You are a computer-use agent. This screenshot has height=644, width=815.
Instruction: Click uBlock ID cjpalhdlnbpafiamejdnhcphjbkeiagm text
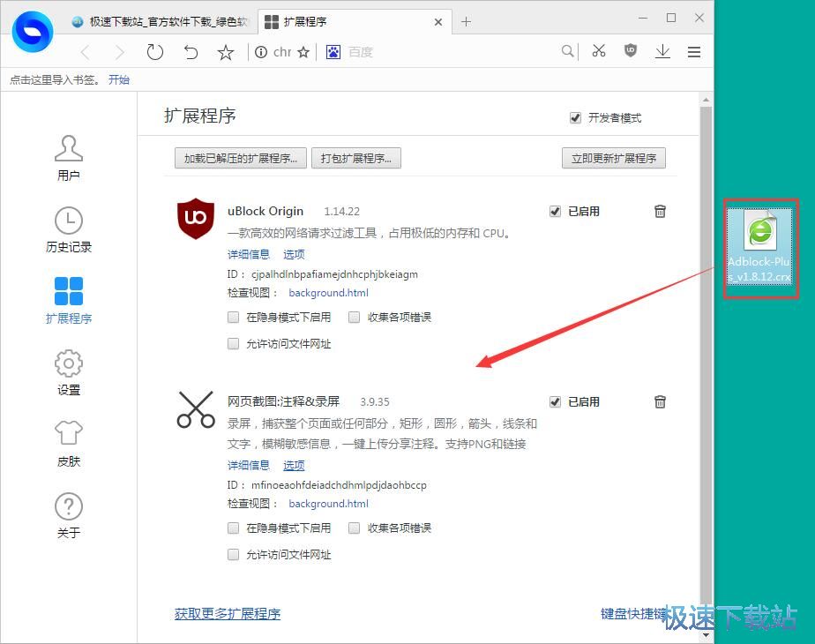[x=335, y=274]
